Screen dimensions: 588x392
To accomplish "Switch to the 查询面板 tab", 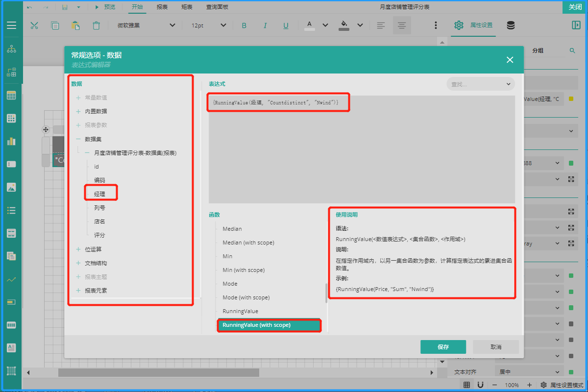I will [217, 7].
